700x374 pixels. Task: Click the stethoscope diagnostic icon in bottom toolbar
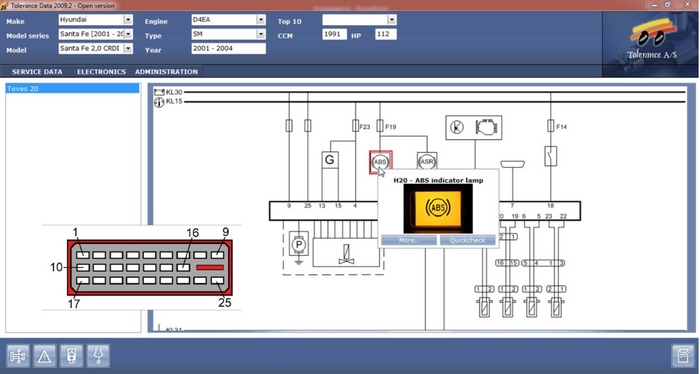point(98,356)
